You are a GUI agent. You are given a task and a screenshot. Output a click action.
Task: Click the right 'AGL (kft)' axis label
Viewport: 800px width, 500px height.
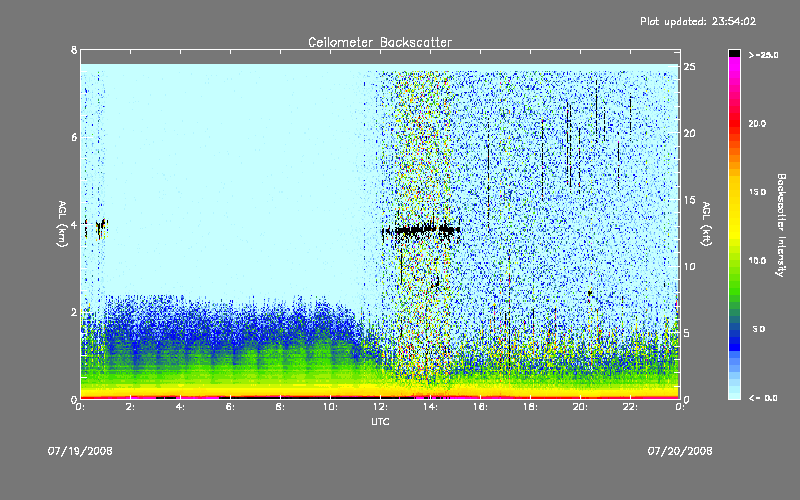coord(706,224)
